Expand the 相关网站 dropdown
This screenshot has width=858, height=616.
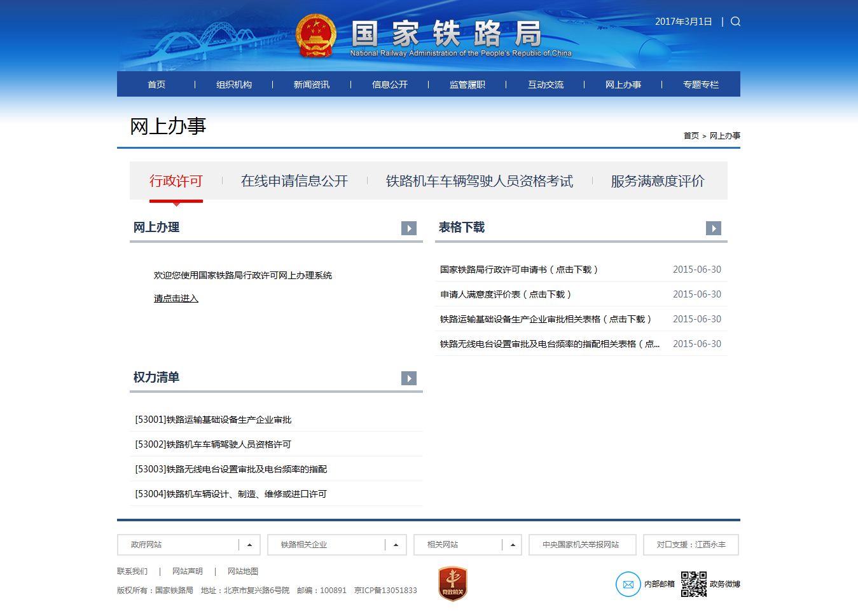point(512,545)
